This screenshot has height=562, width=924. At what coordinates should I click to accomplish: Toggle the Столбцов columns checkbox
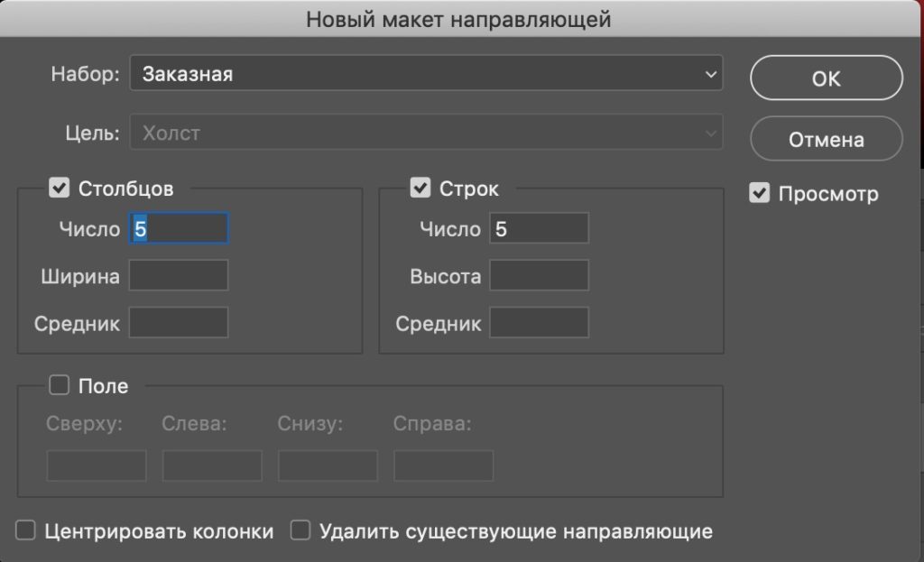click(x=60, y=189)
